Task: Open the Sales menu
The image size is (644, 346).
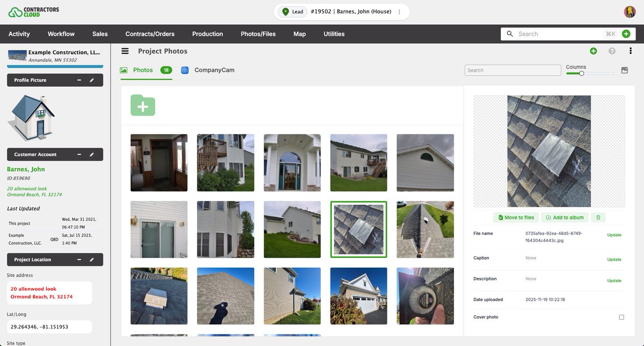Action: tap(100, 34)
